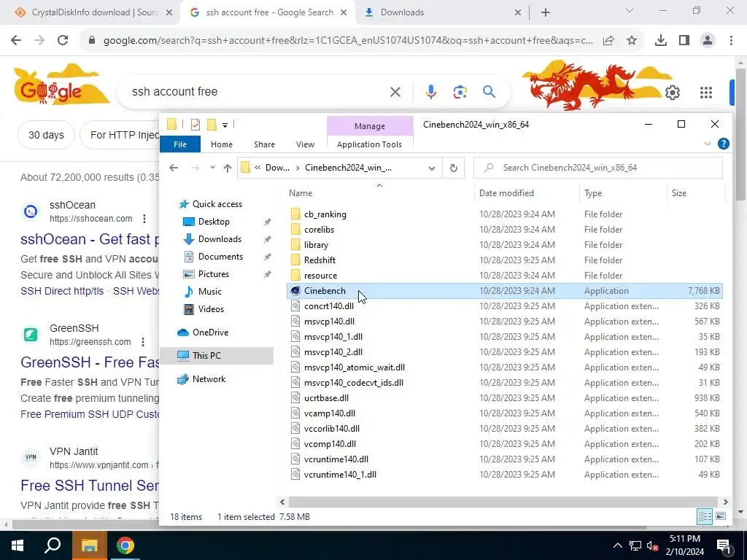The height and width of the screenshot is (560, 747).
Task: Open recent locations dropdown arrow
Action: tap(212, 168)
